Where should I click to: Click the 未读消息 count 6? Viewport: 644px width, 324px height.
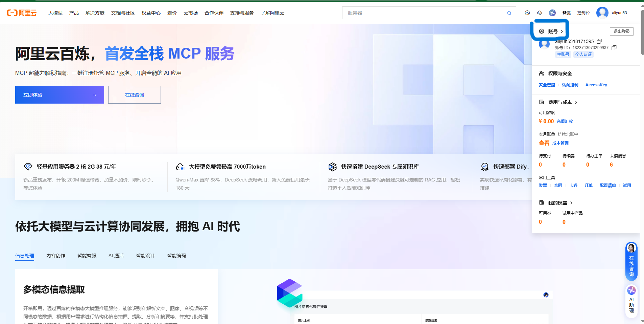pyautogui.click(x=611, y=165)
